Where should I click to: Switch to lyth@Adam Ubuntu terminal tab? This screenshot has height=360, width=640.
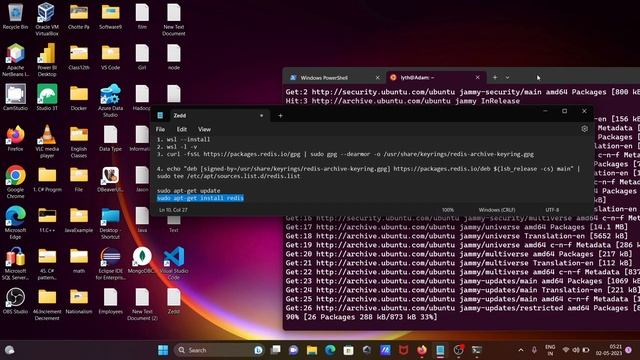435,78
